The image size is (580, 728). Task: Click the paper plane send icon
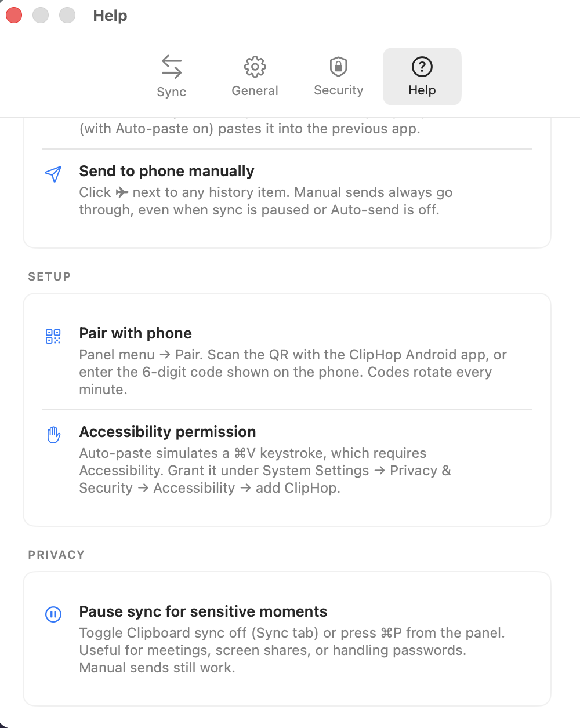[x=53, y=173]
